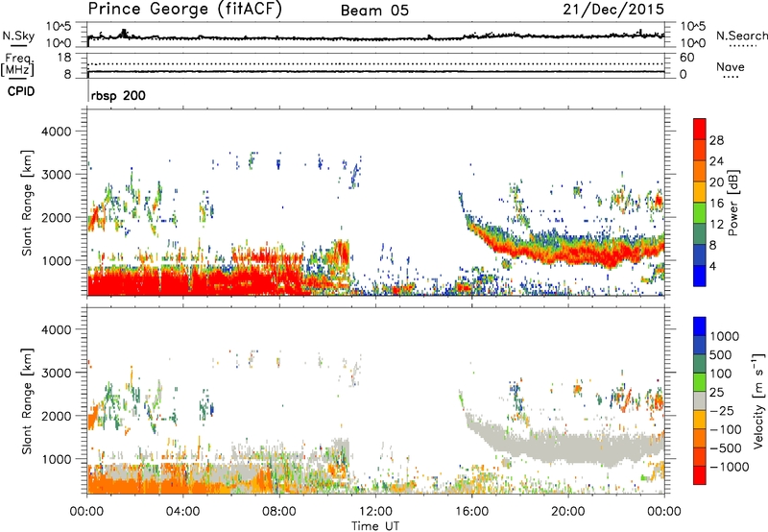The image size is (768, 532).
Task: Click the '-25' tick on Velocity colorbar
Action: click(721, 410)
